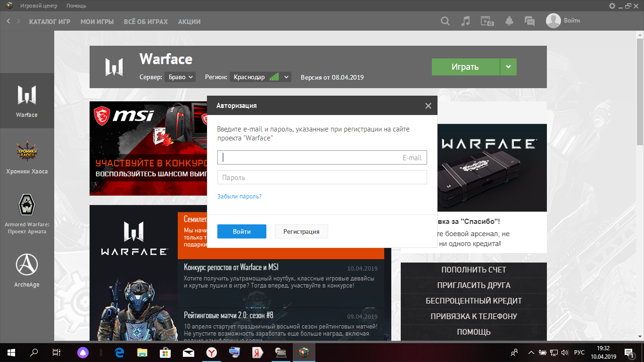The height and width of the screenshot is (362, 644).
Task: Switch to КАТАЛОГ ИГР tab
Action: (50, 22)
